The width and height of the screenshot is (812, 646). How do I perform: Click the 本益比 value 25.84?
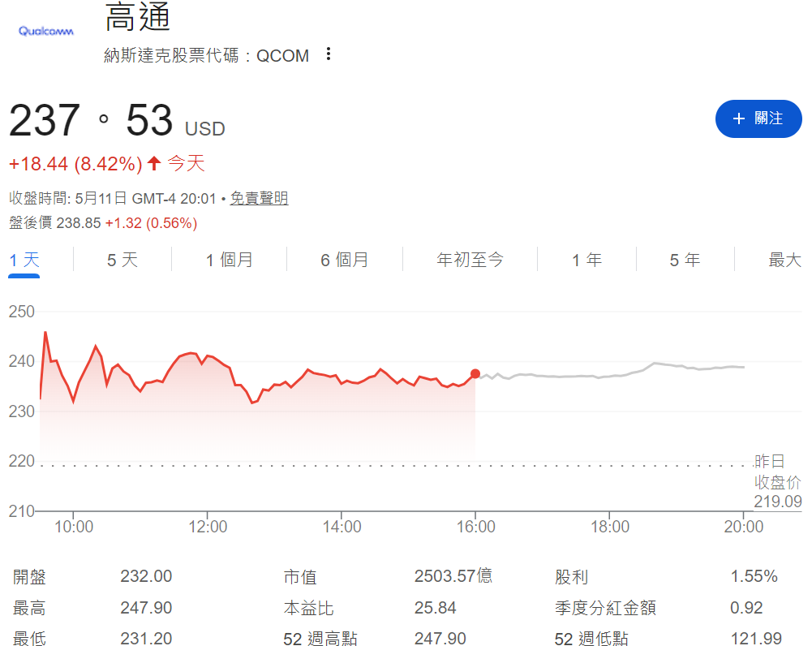pos(435,608)
